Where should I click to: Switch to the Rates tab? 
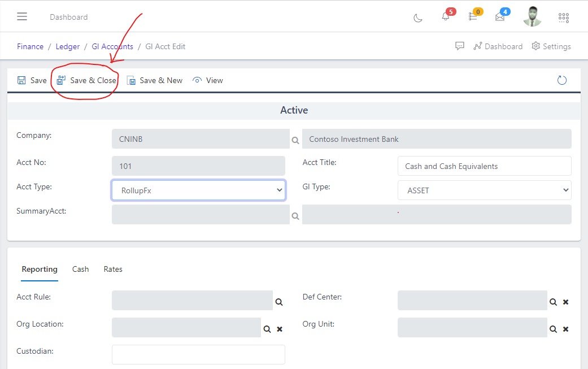click(112, 269)
